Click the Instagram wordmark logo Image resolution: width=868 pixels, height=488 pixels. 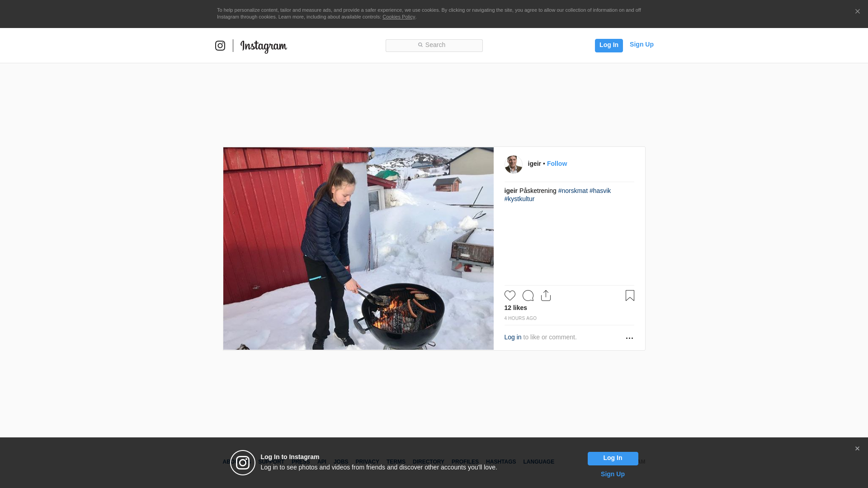(x=264, y=46)
